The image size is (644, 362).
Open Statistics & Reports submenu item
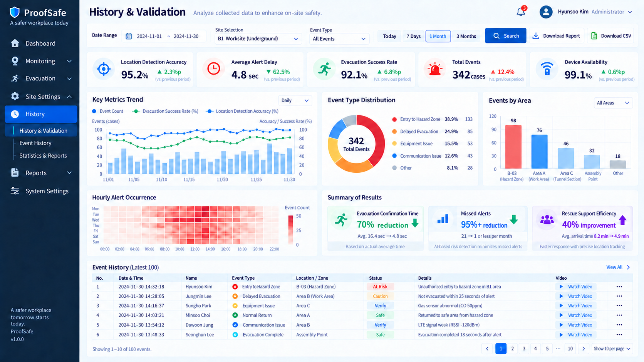pos(43,156)
